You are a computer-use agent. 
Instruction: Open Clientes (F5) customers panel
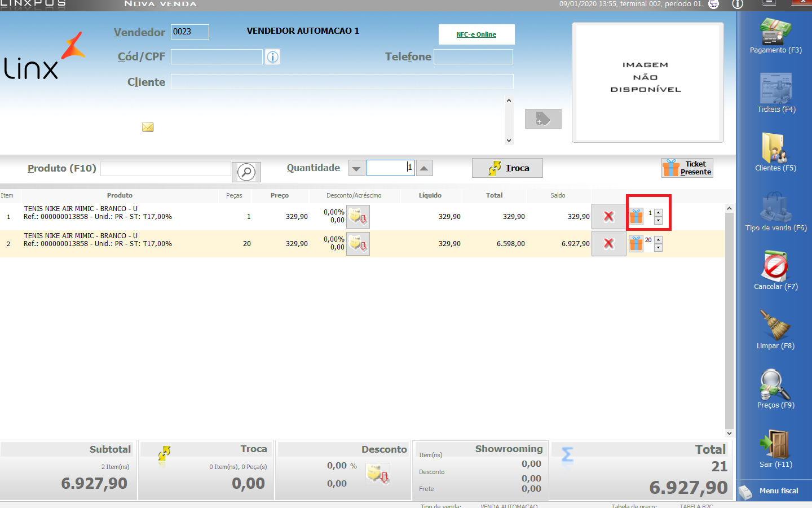[775, 152]
